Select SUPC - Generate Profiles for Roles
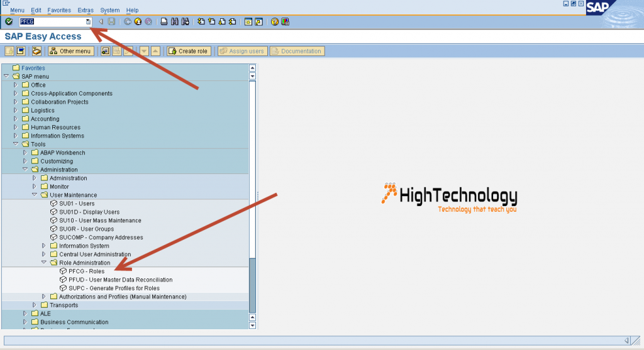The height and width of the screenshot is (350, 644). click(x=114, y=288)
